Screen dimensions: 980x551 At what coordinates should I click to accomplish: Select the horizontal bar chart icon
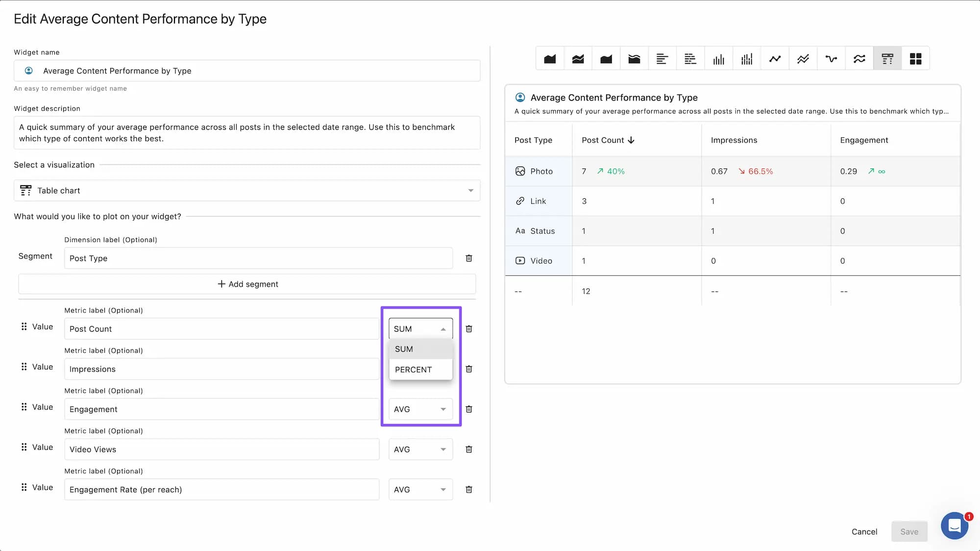pos(662,59)
